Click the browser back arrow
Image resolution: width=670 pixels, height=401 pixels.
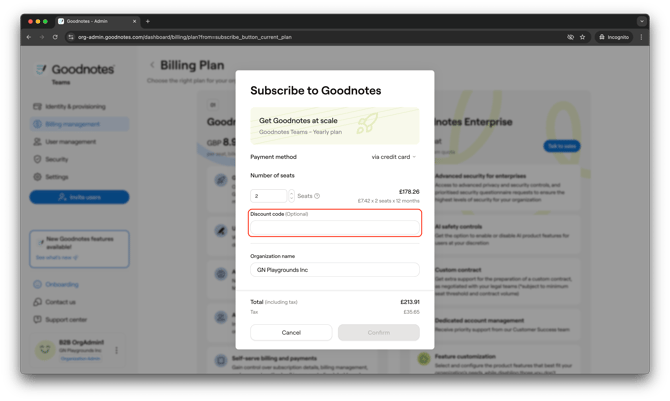click(29, 37)
